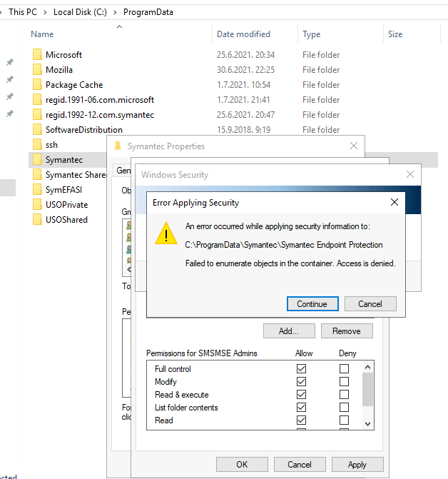Go to Local Disk (C:) in breadcrumb

coord(81,12)
